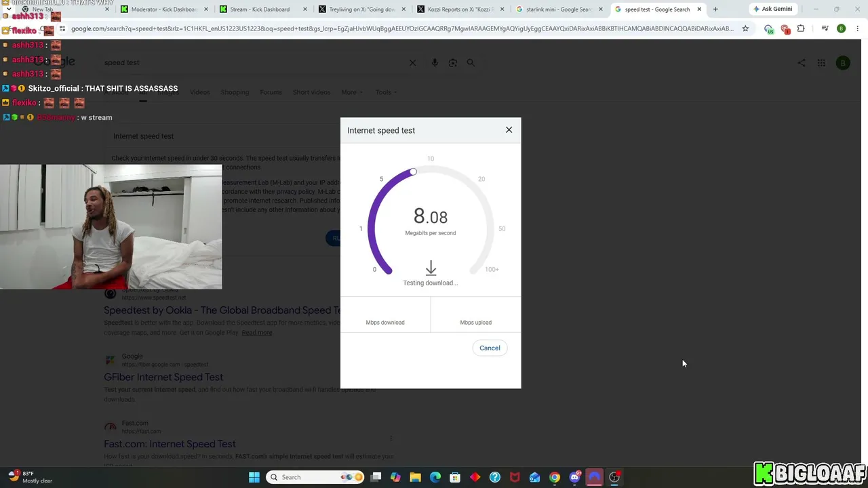The width and height of the screenshot is (868, 488).
Task: Click the VPN extension icon labeled US
Action: tap(768, 29)
